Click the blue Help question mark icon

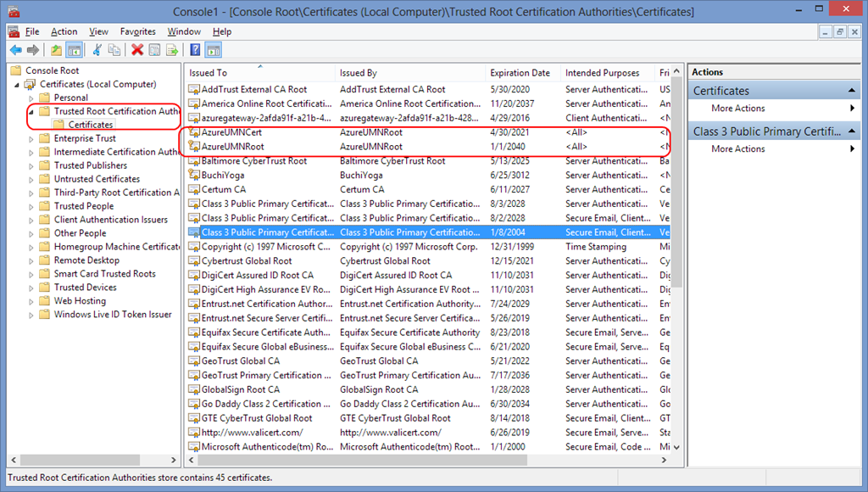pyautogui.click(x=196, y=50)
